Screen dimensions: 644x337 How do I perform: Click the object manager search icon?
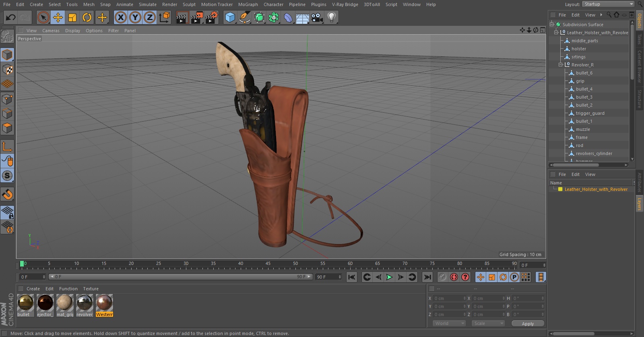[x=609, y=15]
